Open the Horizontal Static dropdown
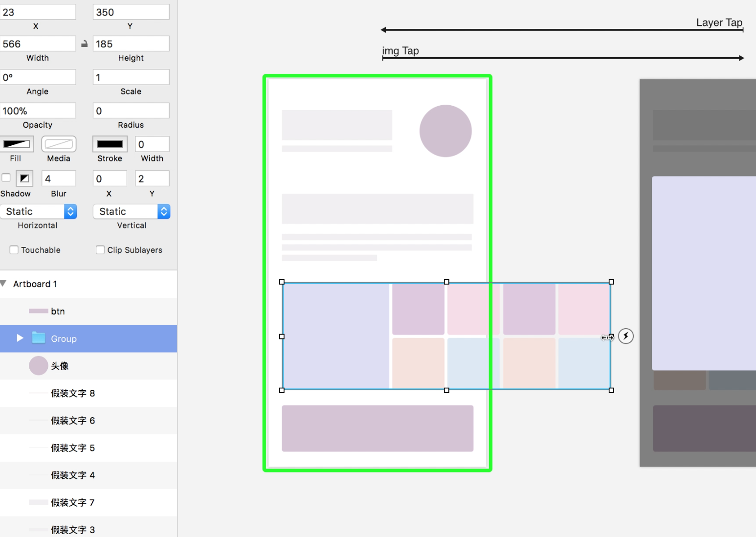The height and width of the screenshot is (537, 756). (39, 211)
